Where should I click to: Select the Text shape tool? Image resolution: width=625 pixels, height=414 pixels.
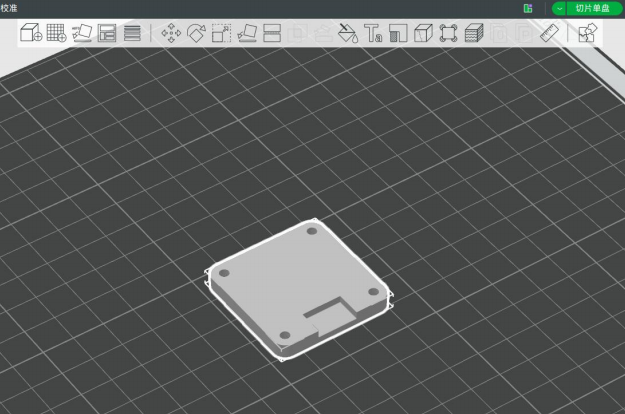(x=374, y=33)
